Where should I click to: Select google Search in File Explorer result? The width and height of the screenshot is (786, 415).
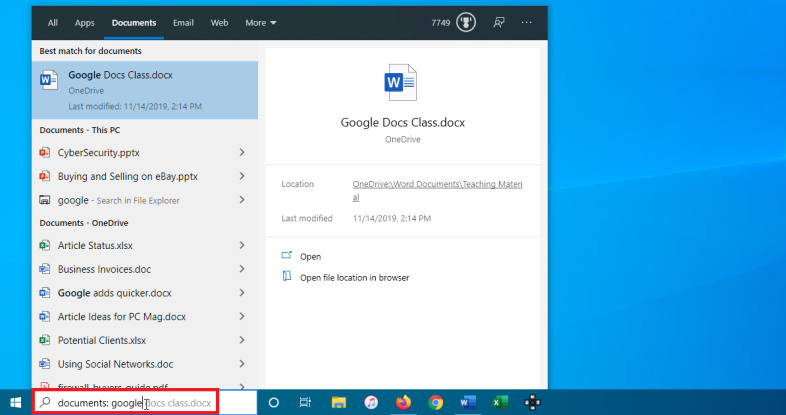145,200
